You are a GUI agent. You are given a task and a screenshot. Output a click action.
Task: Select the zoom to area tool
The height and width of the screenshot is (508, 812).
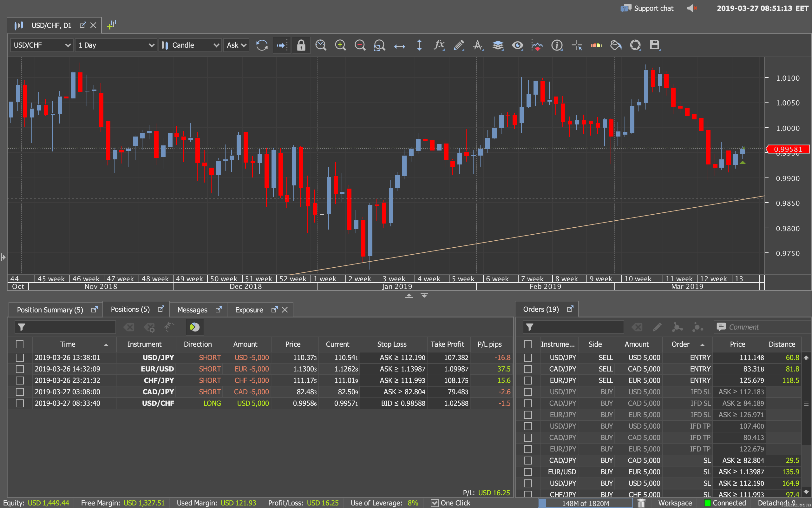pyautogui.click(x=379, y=45)
